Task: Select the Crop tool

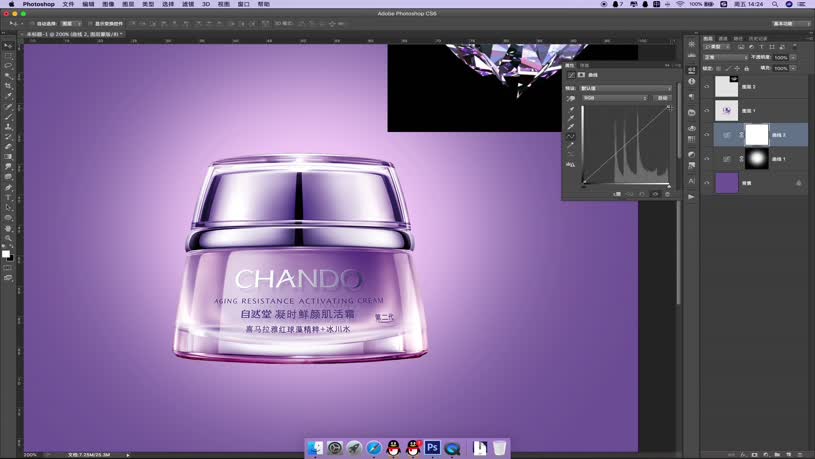Action: click(8, 86)
